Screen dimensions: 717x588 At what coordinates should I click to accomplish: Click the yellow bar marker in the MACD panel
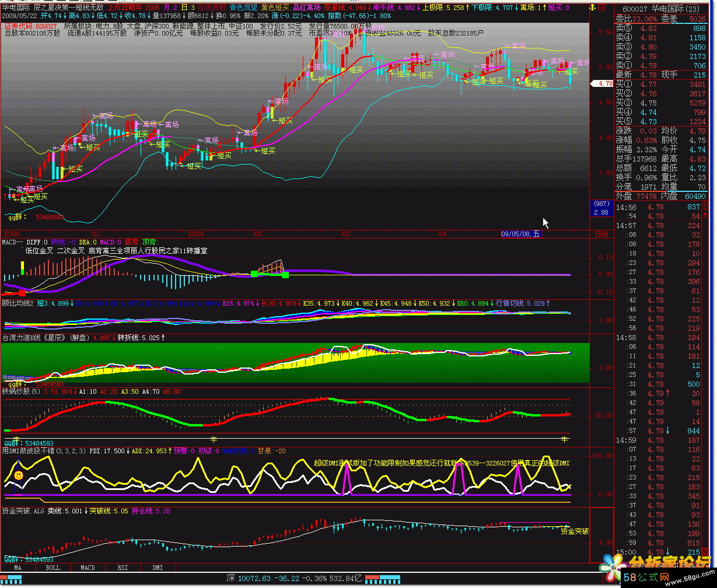coord(22,268)
